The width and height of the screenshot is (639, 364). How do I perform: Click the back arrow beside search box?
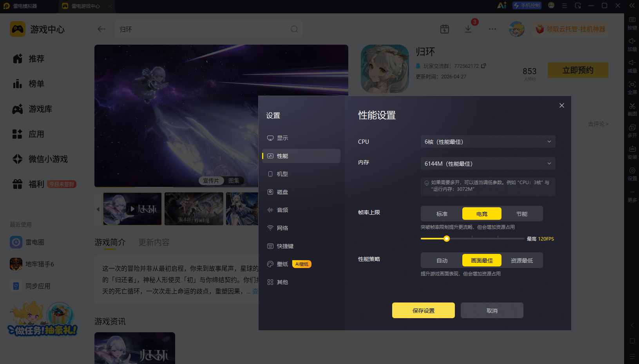tap(101, 29)
